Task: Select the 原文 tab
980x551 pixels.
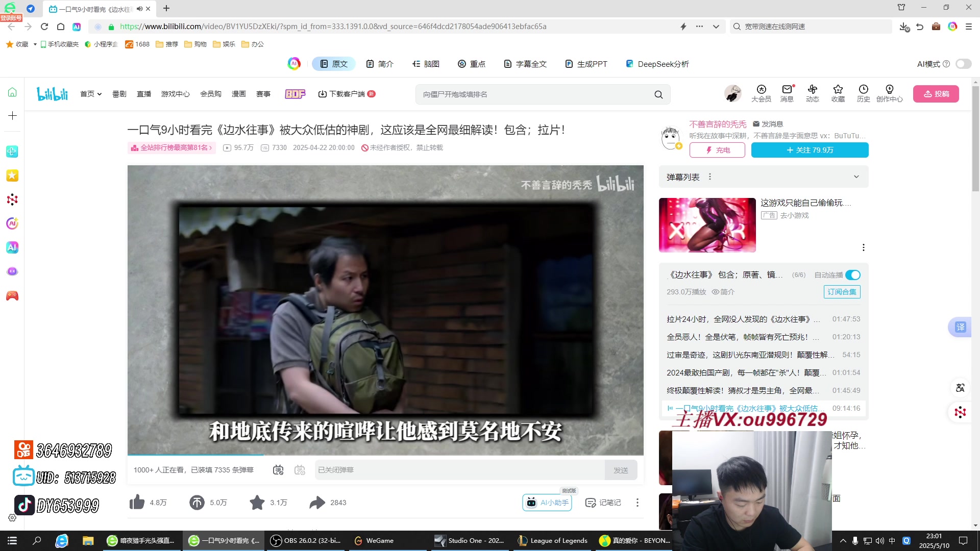Action: click(x=334, y=64)
